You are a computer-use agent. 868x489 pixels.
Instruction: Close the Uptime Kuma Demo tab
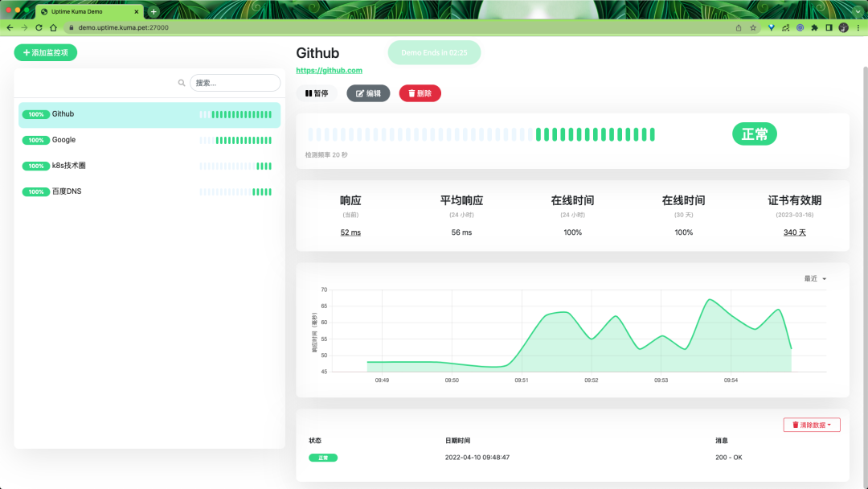pos(136,11)
